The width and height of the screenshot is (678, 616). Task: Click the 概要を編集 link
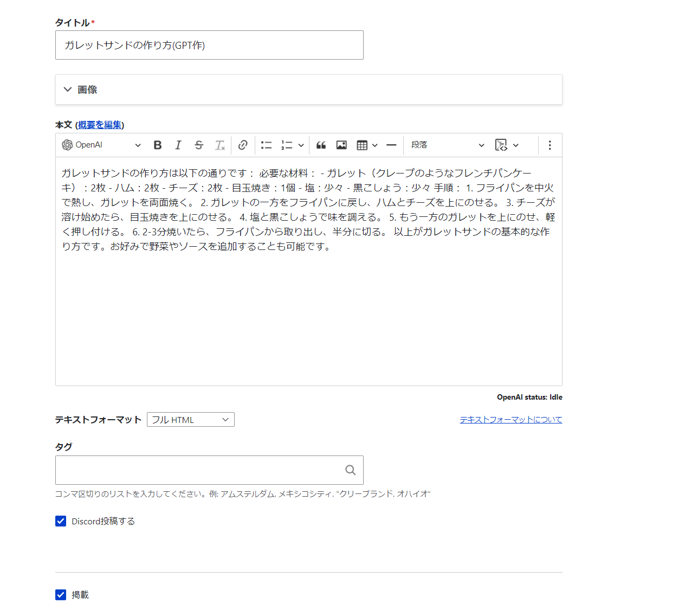100,125
